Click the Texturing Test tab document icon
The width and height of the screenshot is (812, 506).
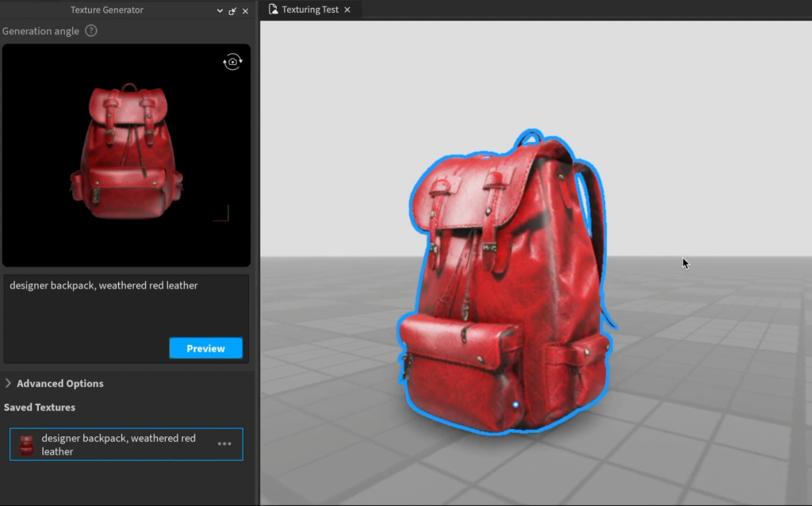point(273,10)
